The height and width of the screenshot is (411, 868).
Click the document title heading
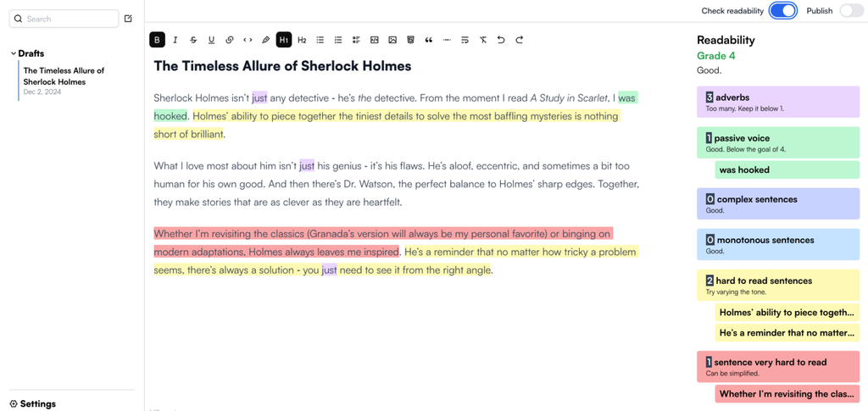282,66
